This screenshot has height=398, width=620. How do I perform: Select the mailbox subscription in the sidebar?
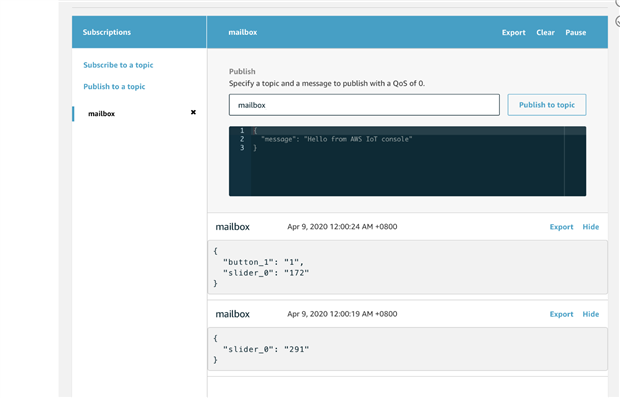(x=101, y=114)
